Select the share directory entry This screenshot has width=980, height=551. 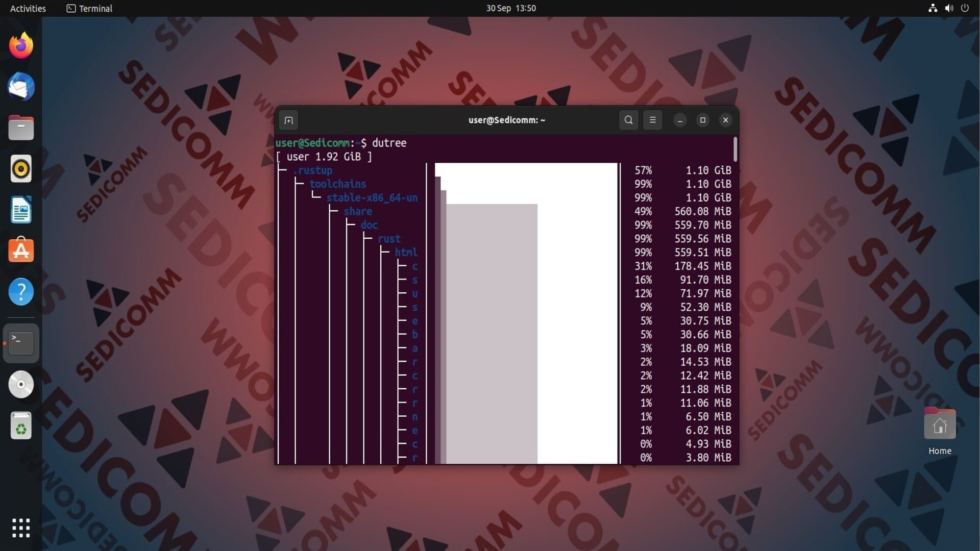[358, 212]
